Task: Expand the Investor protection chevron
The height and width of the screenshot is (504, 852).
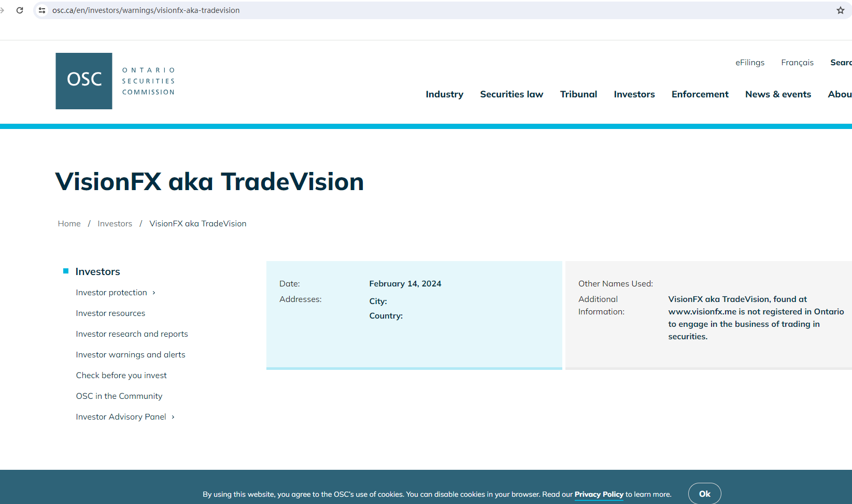Action: 154,293
